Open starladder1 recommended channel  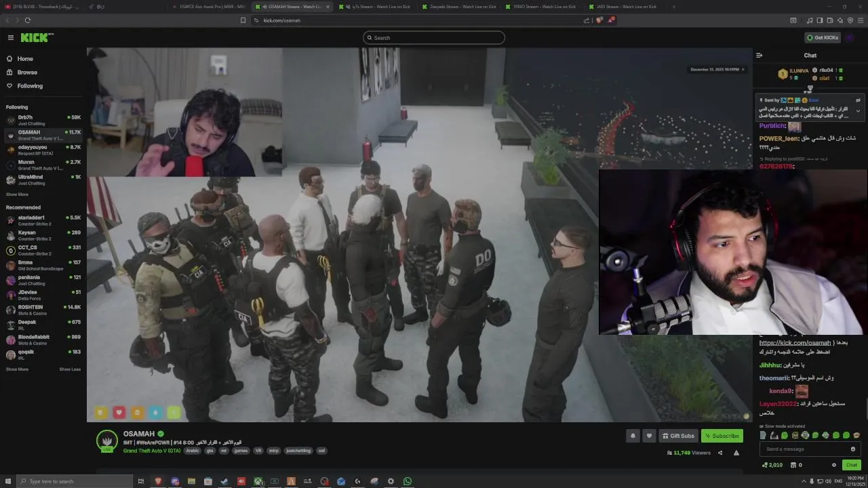43,220
